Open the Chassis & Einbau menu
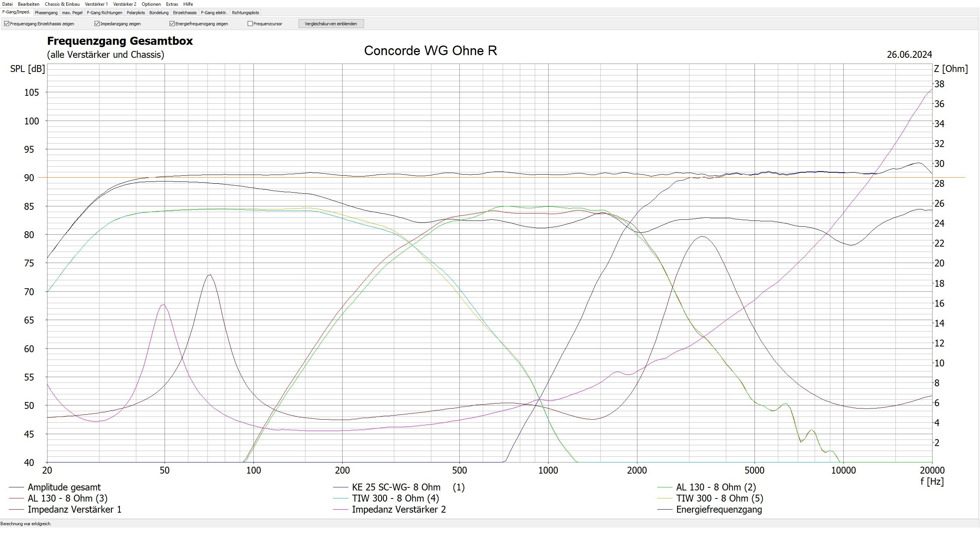Image resolution: width=980 pixels, height=536 pixels. [x=62, y=4]
